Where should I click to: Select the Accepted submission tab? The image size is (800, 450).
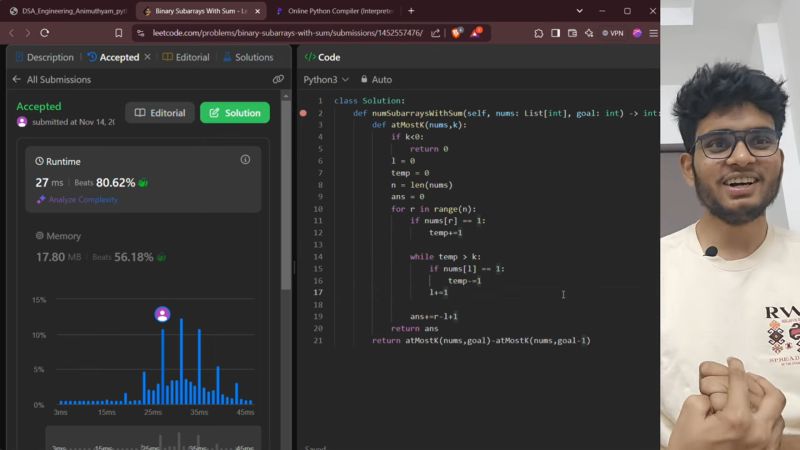tap(113, 57)
